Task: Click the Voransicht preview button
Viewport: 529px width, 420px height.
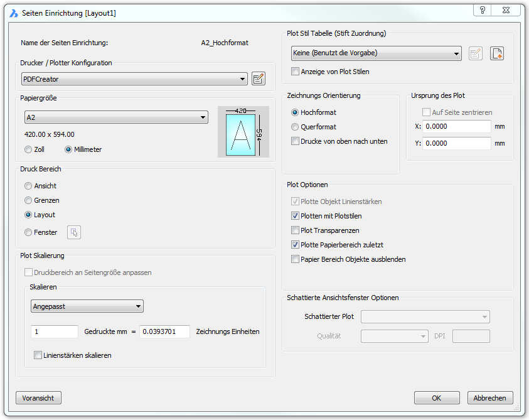Action: (38, 398)
